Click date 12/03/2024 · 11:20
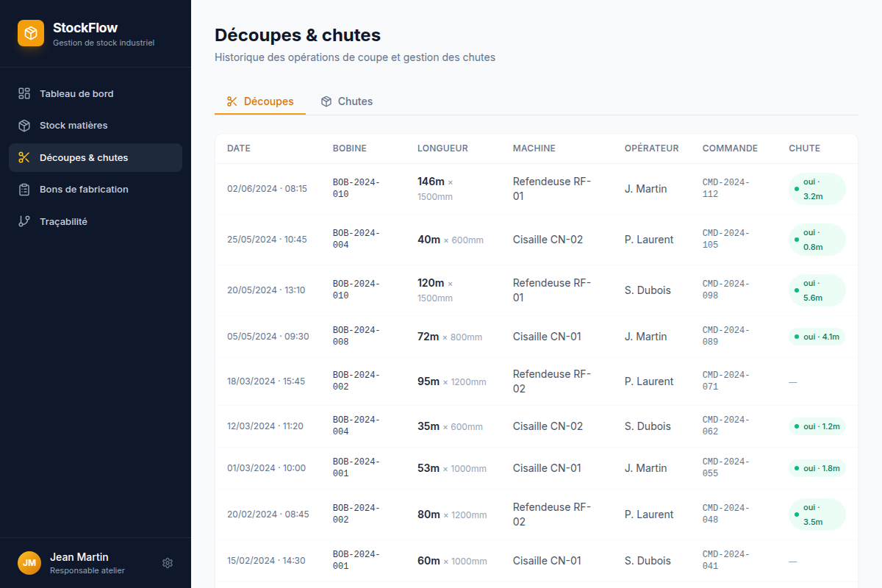Image resolution: width=882 pixels, height=588 pixels. 265,426
